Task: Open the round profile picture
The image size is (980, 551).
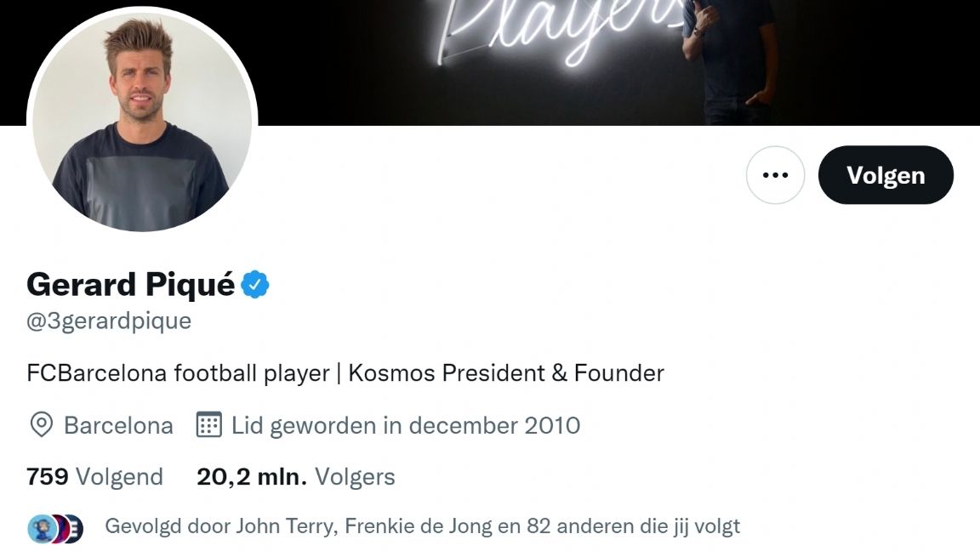Action: tap(142, 119)
